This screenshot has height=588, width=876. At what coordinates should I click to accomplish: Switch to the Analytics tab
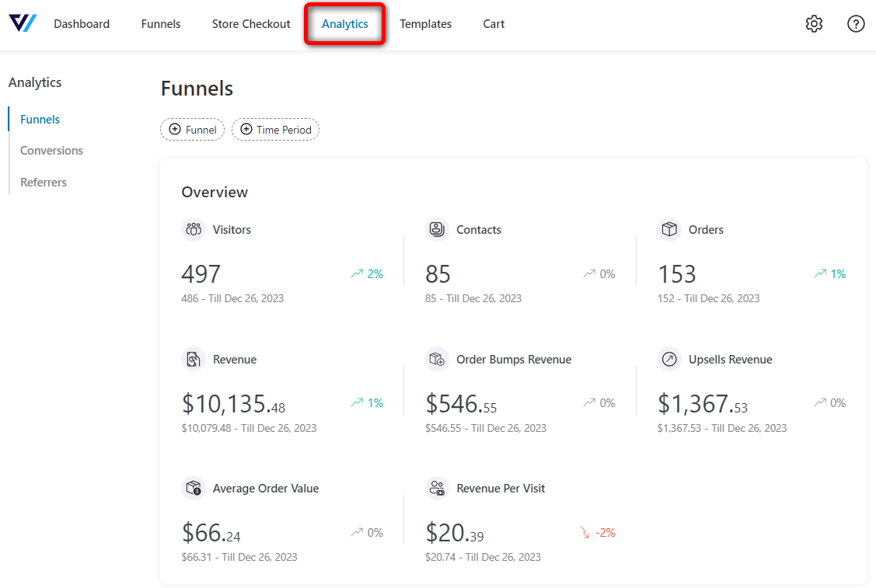coord(344,23)
